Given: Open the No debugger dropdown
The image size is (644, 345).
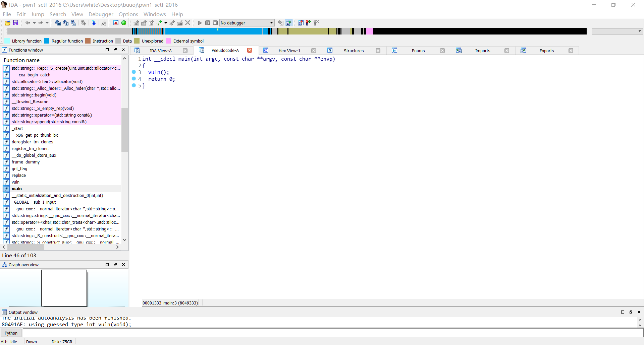Looking at the screenshot, I should point(271,23).
